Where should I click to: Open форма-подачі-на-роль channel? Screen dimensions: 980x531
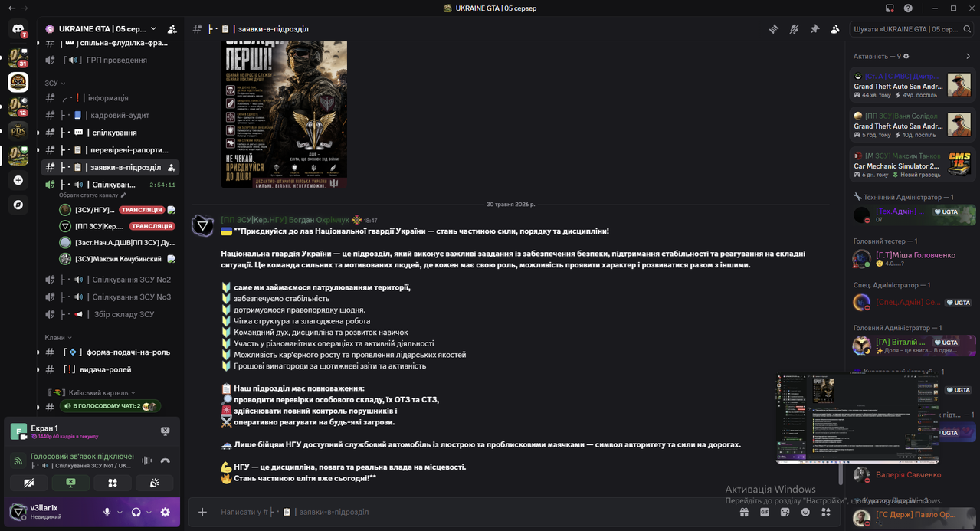pos(110,352)
